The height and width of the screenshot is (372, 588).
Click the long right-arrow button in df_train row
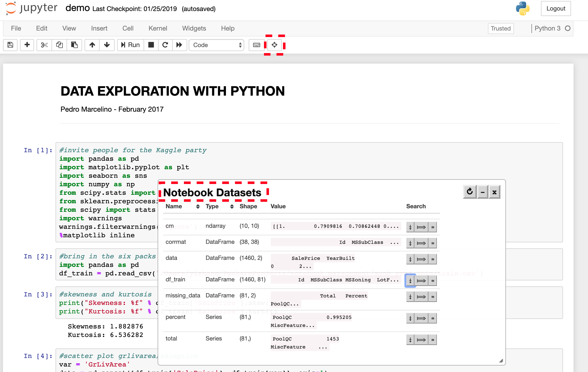coord(421,281)
